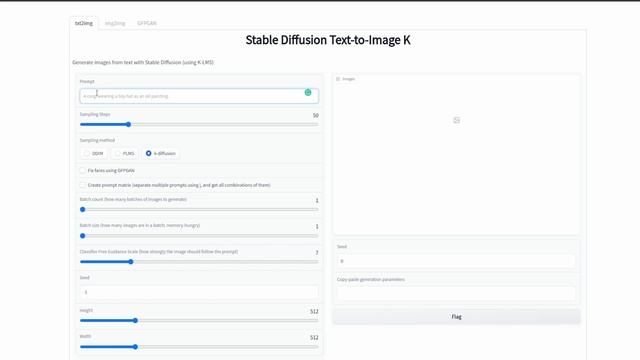Click the Width value 512
This screenshot has width=640, height=360.
[x=314, y=338]
